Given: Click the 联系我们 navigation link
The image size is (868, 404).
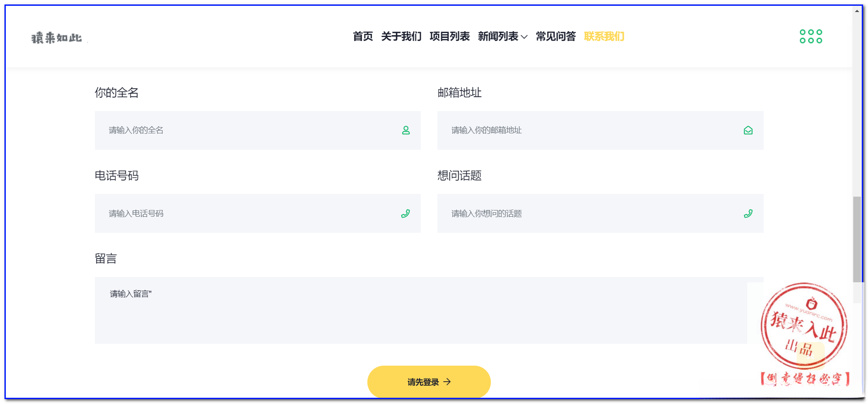Looking at the screenshot, I should pyautogui.click(x=604, y=37).
